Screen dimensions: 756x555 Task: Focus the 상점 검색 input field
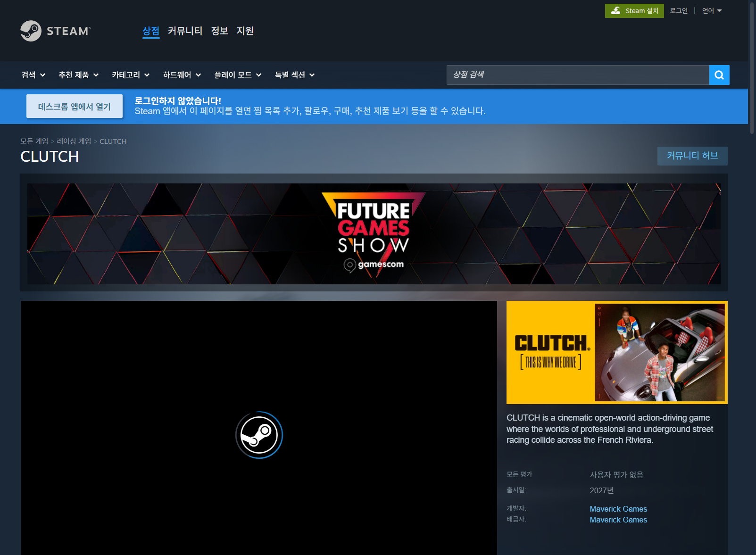578,75
